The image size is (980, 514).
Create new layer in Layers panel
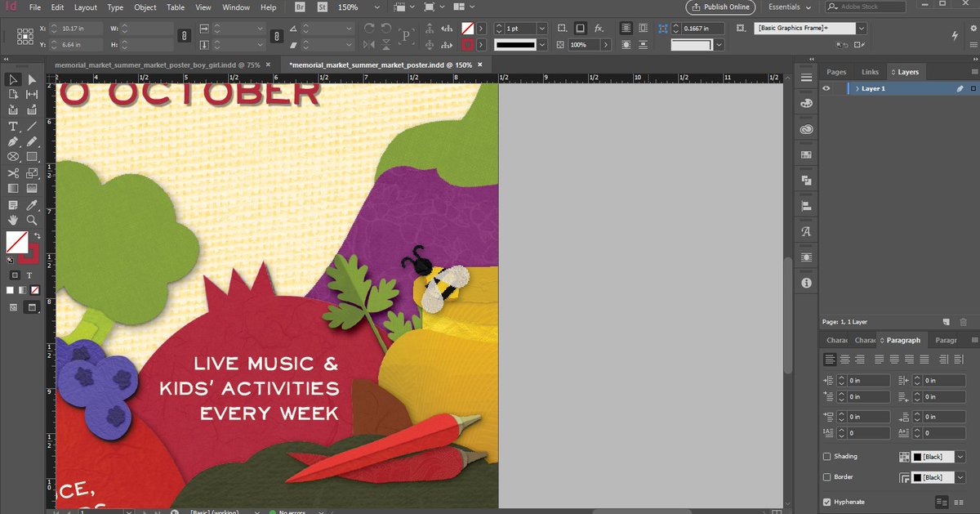(947, 322)
